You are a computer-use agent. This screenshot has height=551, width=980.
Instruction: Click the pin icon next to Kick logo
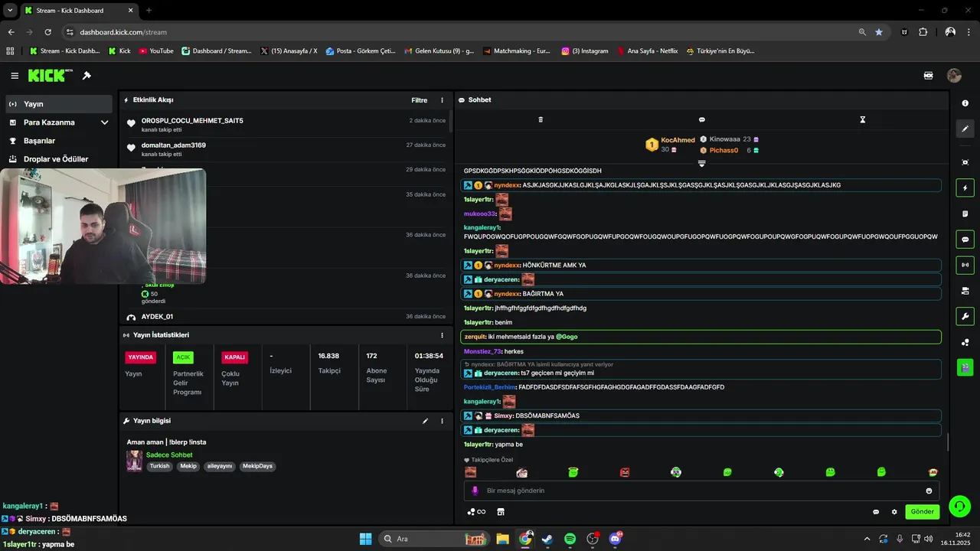click(x=87, y=76)
